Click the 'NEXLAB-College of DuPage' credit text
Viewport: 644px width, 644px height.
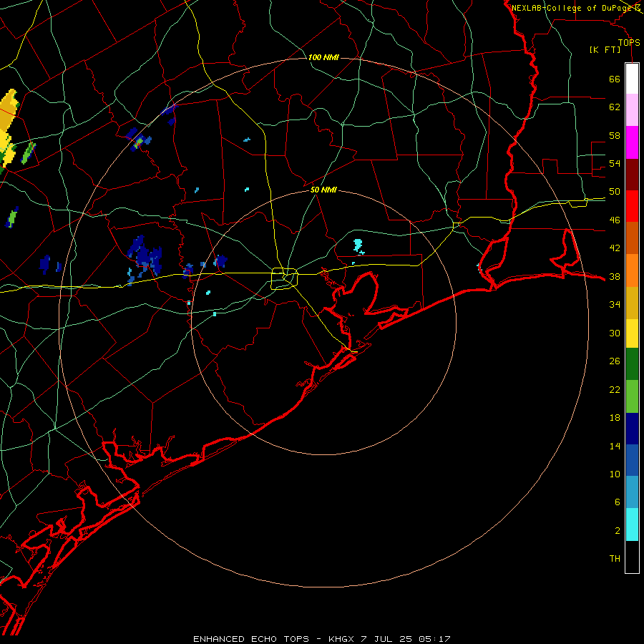coord(572,8)
